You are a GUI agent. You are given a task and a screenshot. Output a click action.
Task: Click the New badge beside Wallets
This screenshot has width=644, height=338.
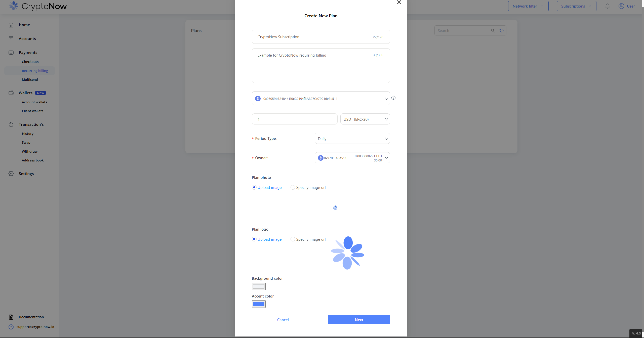[x=41, y=93]
